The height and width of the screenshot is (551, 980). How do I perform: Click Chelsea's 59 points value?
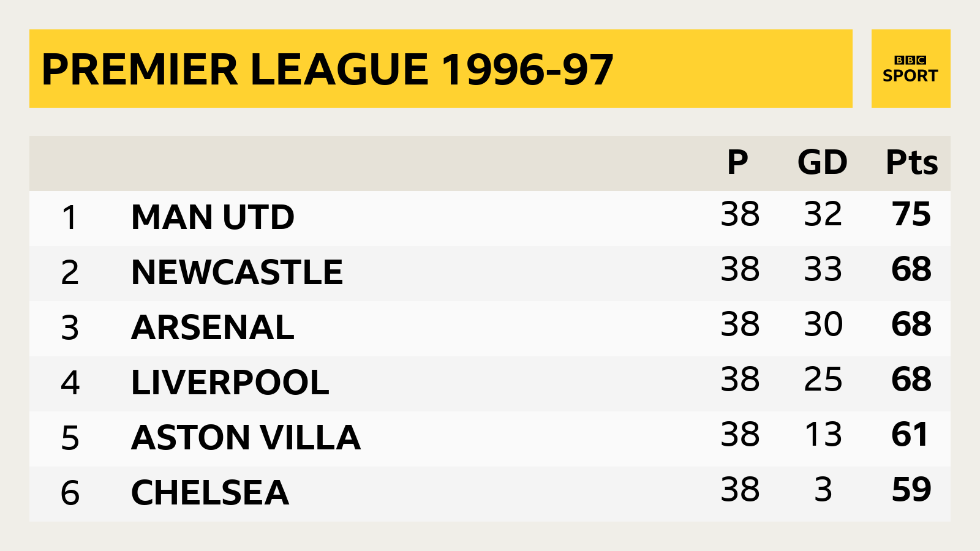click(x=911, y=490)
